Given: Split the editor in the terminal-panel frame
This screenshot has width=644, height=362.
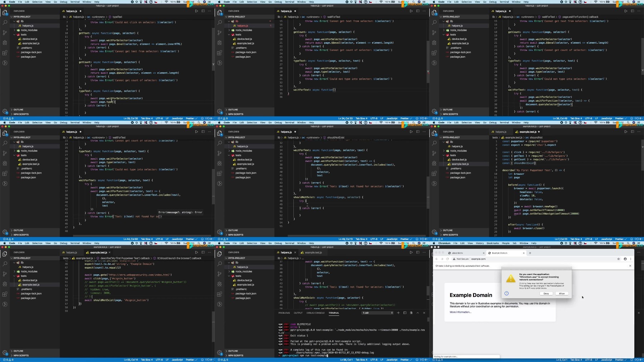Looking at the screenshot, I should click(418, 252).
